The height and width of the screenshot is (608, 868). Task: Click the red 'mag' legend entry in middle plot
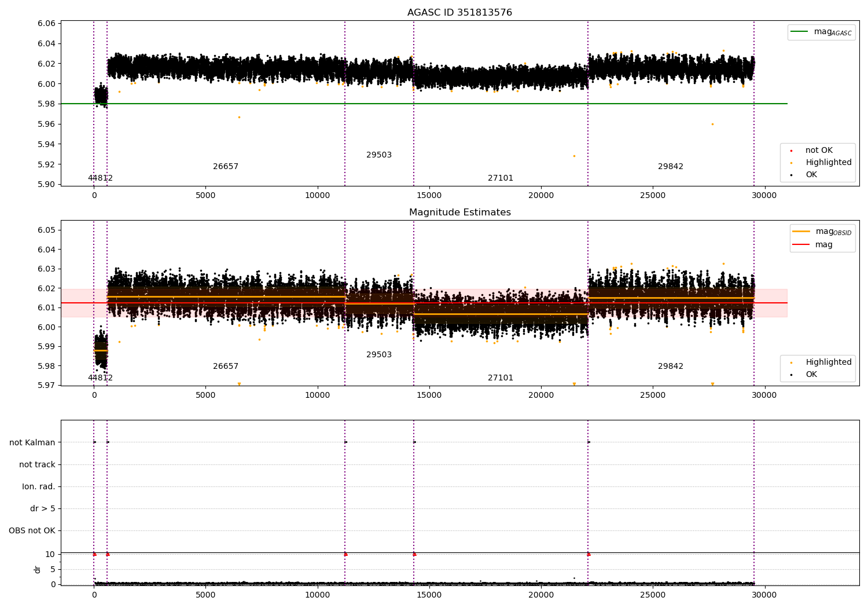point(801,245)
